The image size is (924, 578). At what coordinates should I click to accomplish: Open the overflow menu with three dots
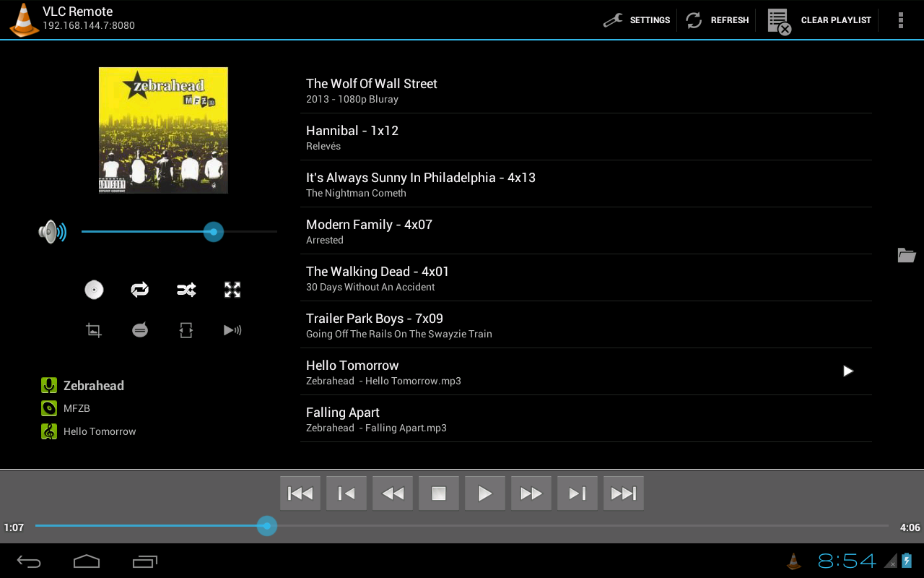click(900, 20)
